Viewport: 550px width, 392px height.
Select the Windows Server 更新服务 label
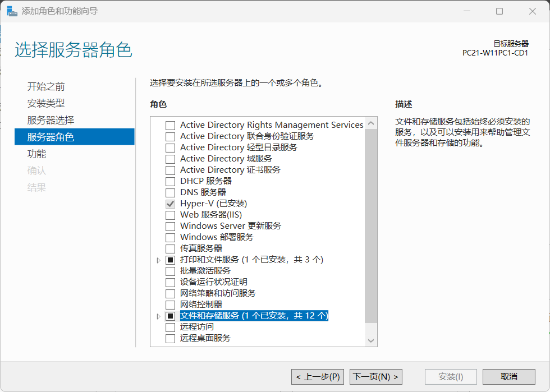tap(231, 226)
